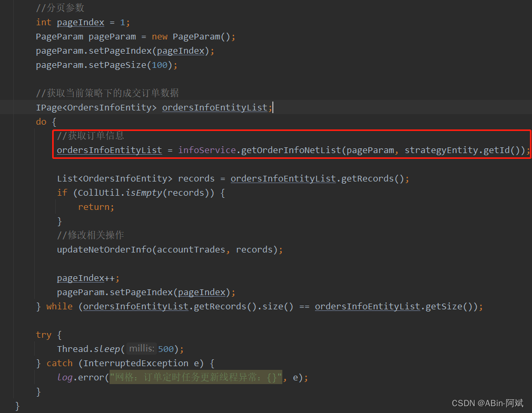Click "infoService" field reference
Viewport: 532px width, 413px height.
pyautogui.click(x=207, y=150)
